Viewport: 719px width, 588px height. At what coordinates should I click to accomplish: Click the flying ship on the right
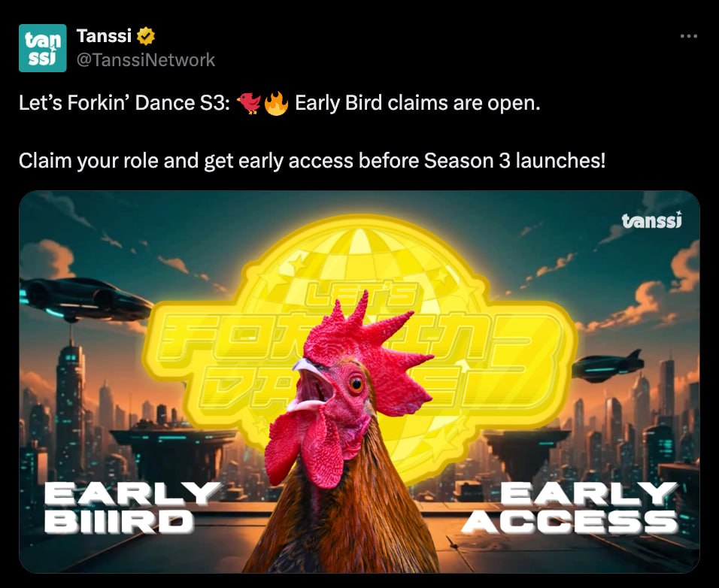coord(608,365)
